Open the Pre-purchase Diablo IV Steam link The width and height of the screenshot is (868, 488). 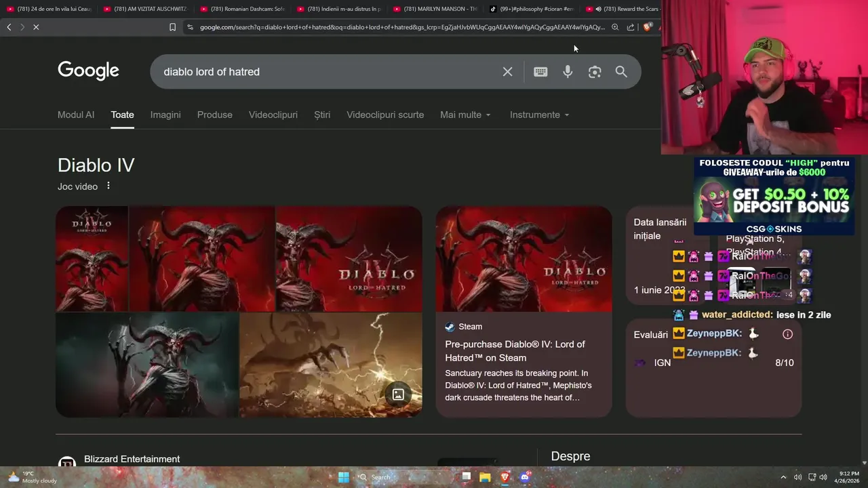(x=515, y=351)
